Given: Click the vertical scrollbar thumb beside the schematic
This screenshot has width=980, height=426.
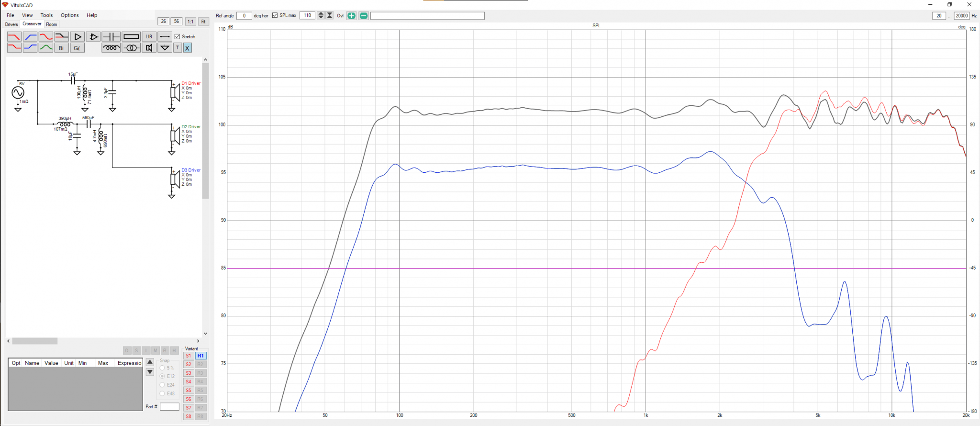Looking at the screenshot, I should [x=205, y=131].
